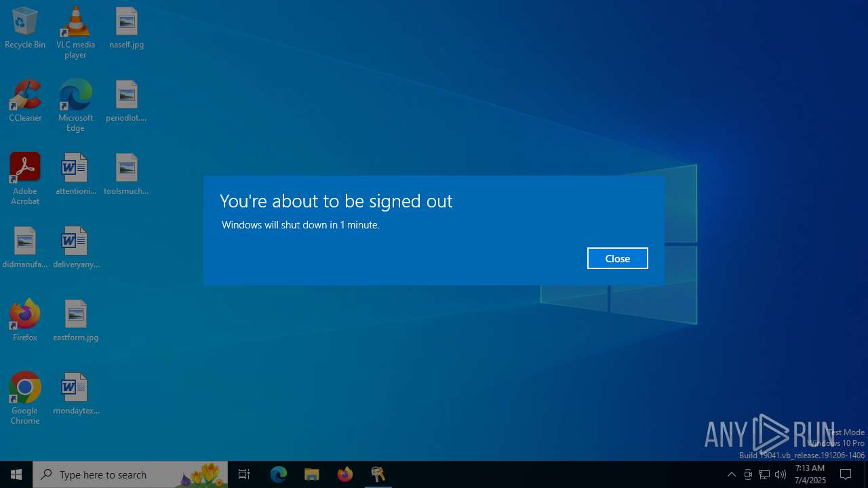Open the taskbar clock and date
Viewport: 868px width, 488px height.
pyautogui.click(x=810, y=474)
